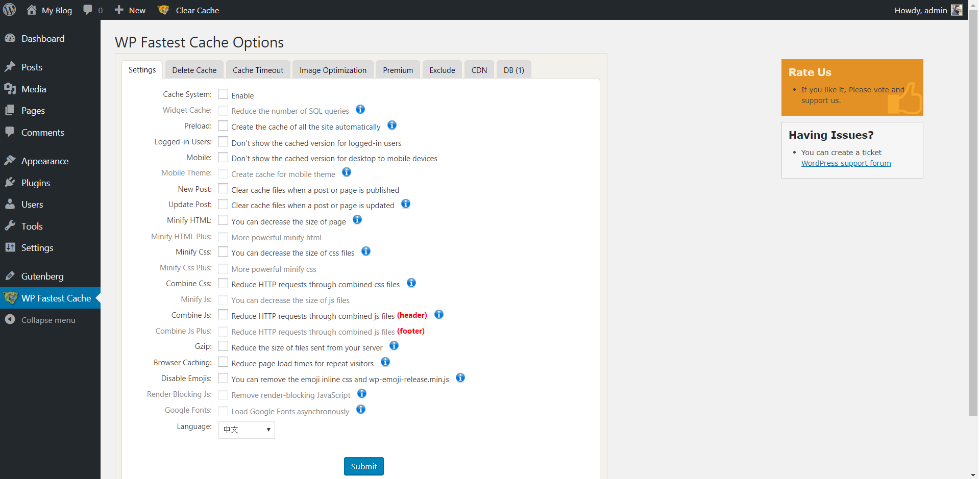The width and height of the screenshot is (980, 479).
Task: Switch to the Delete Cache tab
Action: point(194,70)
